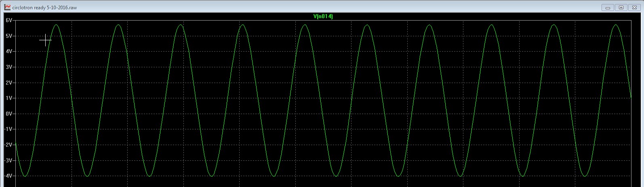
Task: Click the V(n014) trace label
Action: pos(323,17)
